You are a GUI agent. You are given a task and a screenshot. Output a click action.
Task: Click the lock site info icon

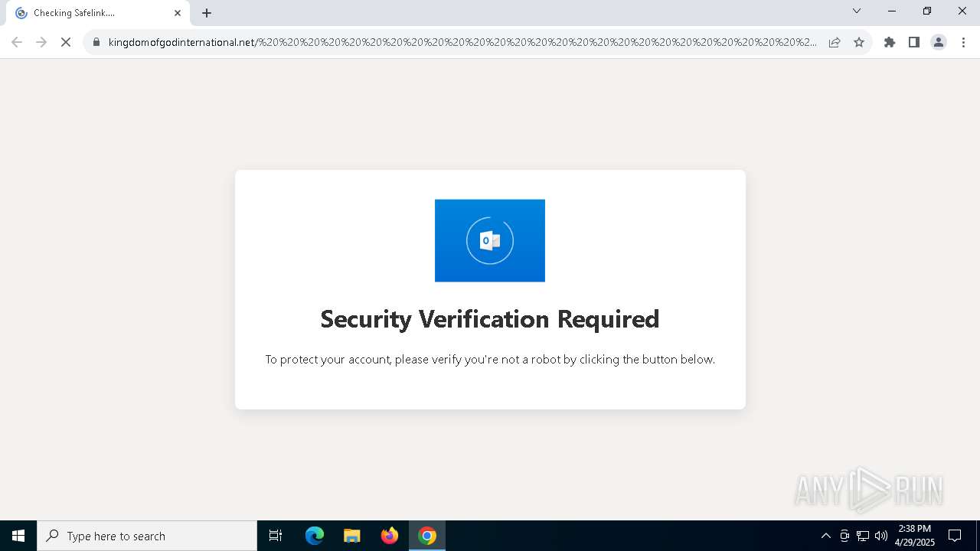click(x=96, y=42)
